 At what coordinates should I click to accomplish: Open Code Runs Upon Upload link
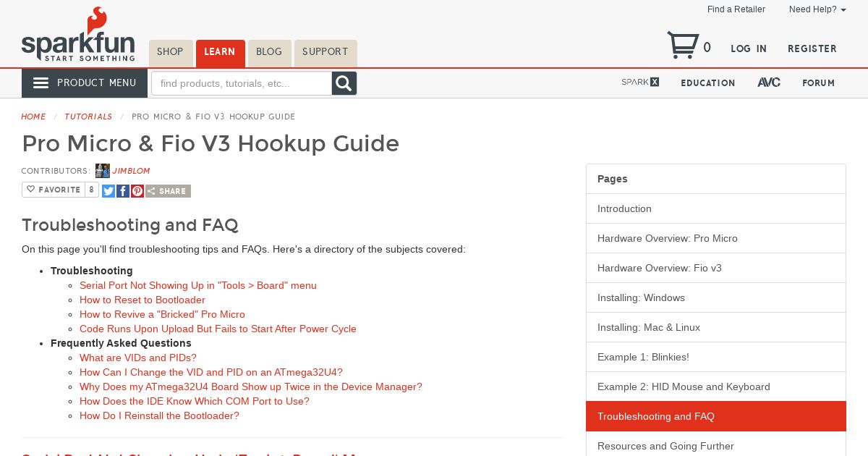(218, 329)
